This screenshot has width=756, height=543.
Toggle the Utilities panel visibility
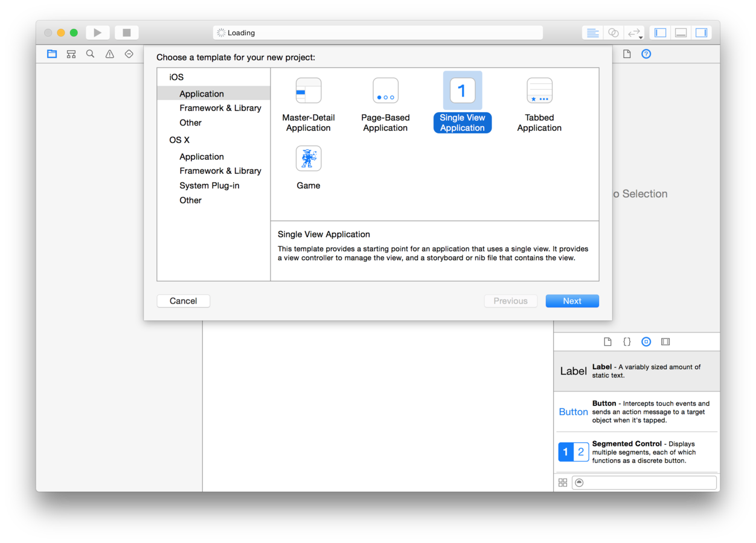[702, 32]
